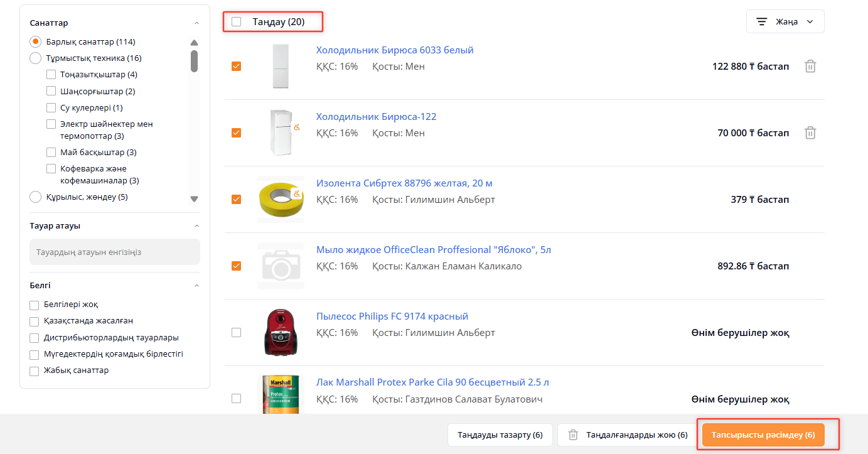Open the Жаңа sort dropdown
868x454 pixels.
click(x=785, y=21)
